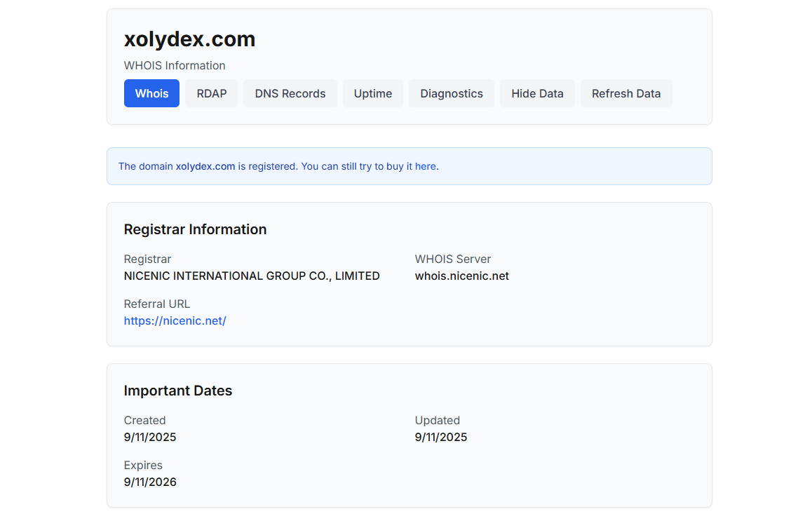Viewport: 812px width, 521px height.
Task: Click the WHOIS Information subtitle
Action: coord(175,65)
